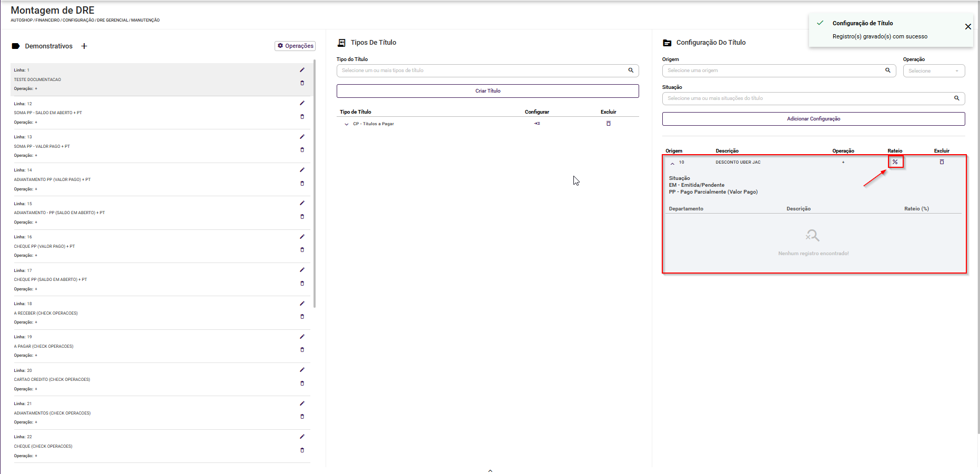This screenshot has width=980, height=474.
Task: Edit Linha 12 SOMA PP - SALDO EM ABERTO
Action: (302, 103)
